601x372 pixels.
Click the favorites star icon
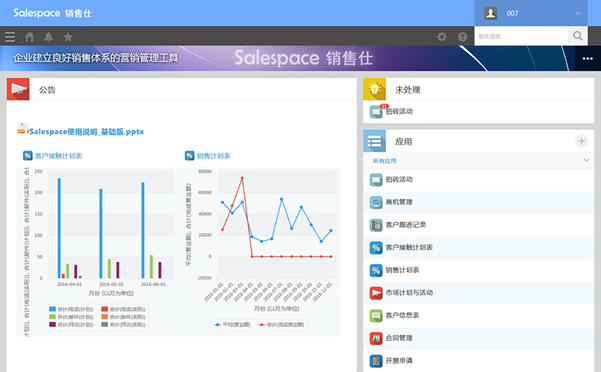pos(68,37)
